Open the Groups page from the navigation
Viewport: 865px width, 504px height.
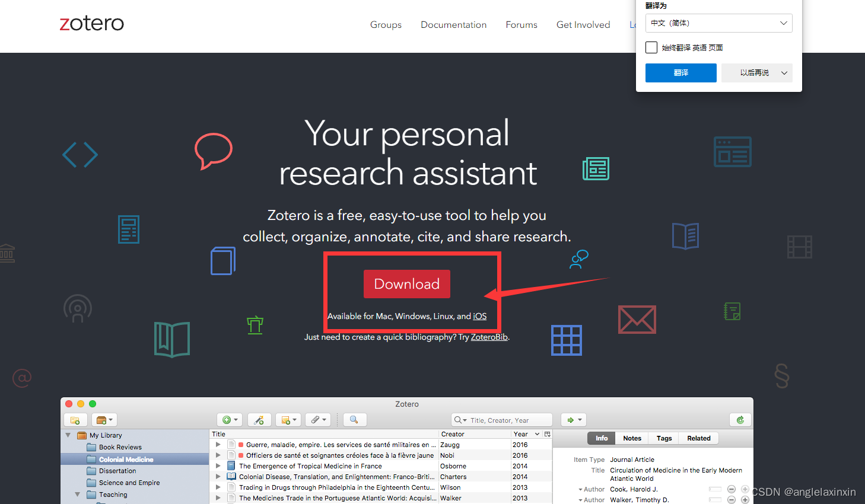[x=386, y=24]
